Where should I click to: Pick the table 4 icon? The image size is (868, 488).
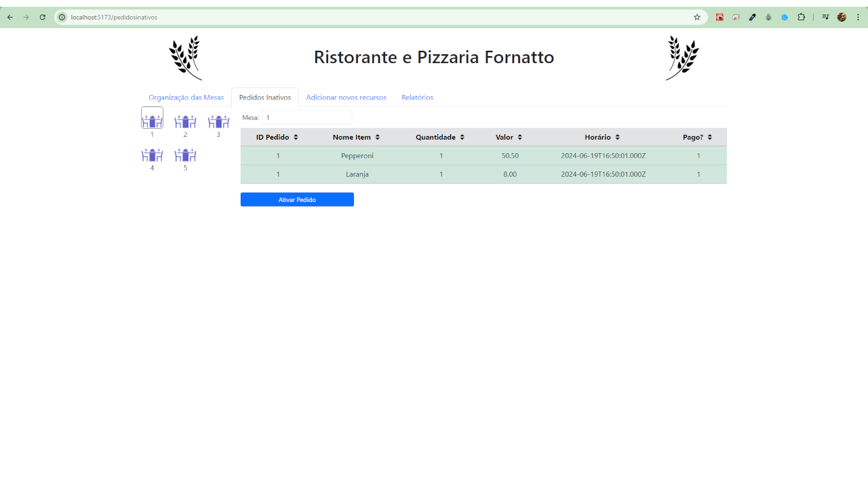(x=152, y=155)
